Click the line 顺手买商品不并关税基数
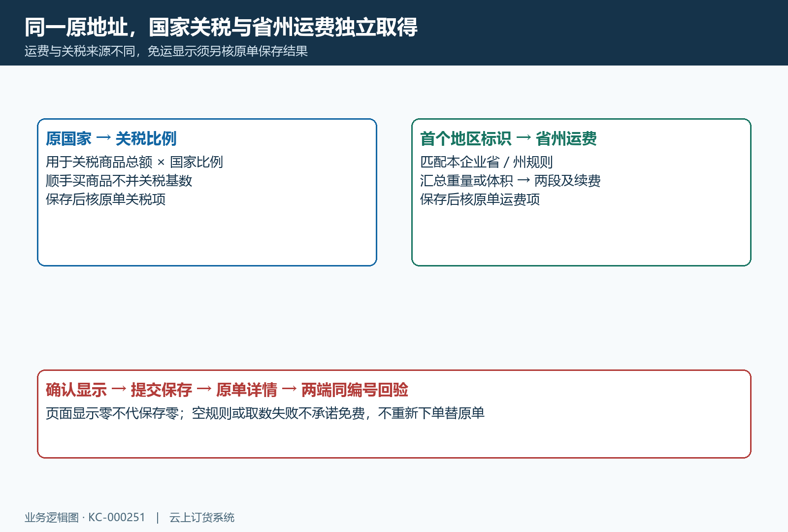788x532 pixels. coord(119,181)
